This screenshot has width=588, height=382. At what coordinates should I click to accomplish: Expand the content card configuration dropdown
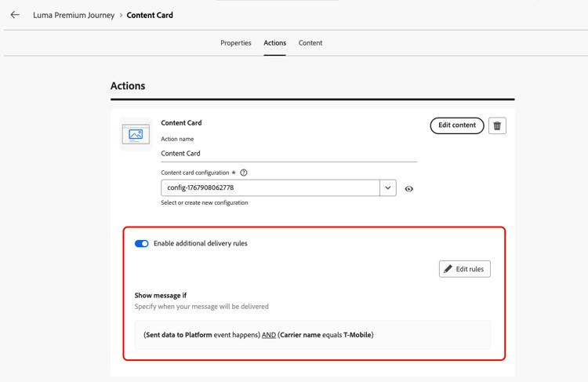click(387, 188)
